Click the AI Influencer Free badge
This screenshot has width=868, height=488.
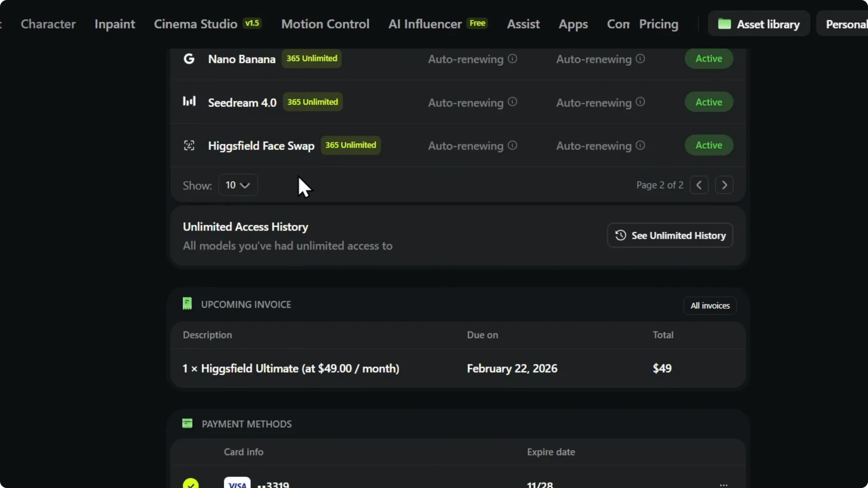[477, 23]
